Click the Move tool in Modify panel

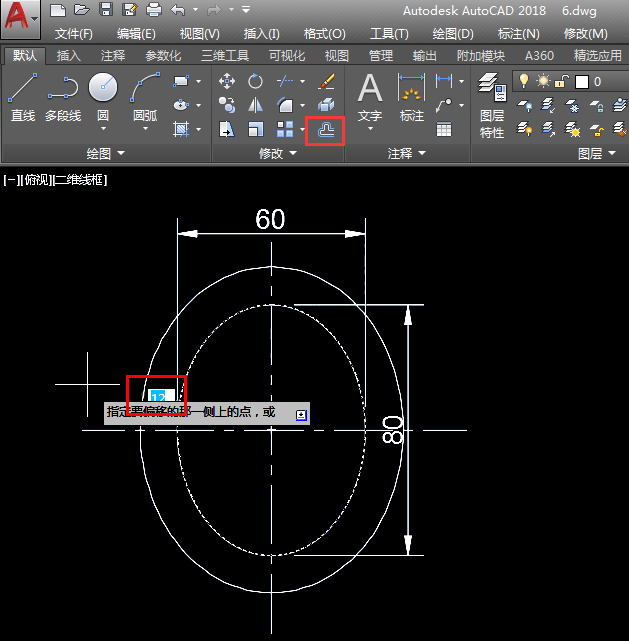tap(227, 81)
